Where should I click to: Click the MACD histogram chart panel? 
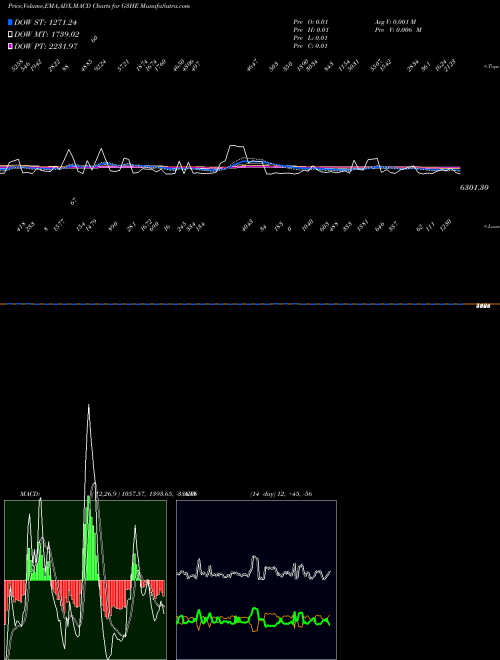(85, 580)
